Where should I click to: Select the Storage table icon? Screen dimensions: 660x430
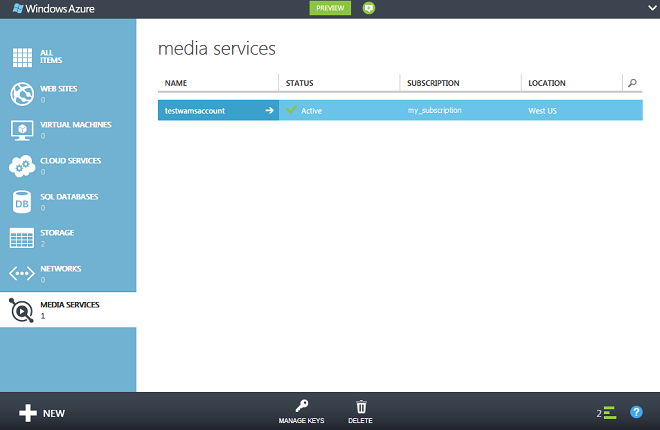(22, 238)
